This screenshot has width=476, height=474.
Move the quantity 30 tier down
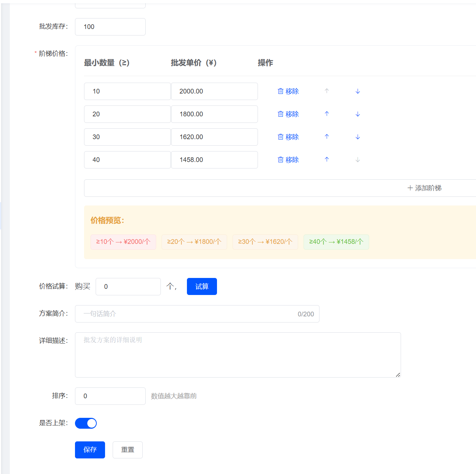[x=358, y=137]
